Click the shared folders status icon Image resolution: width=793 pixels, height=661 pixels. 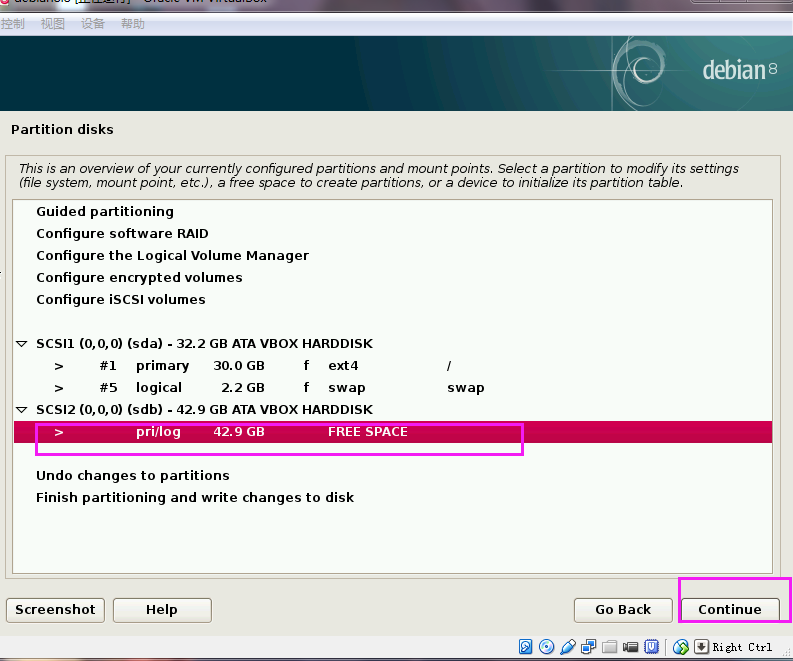tap(609, 647)
